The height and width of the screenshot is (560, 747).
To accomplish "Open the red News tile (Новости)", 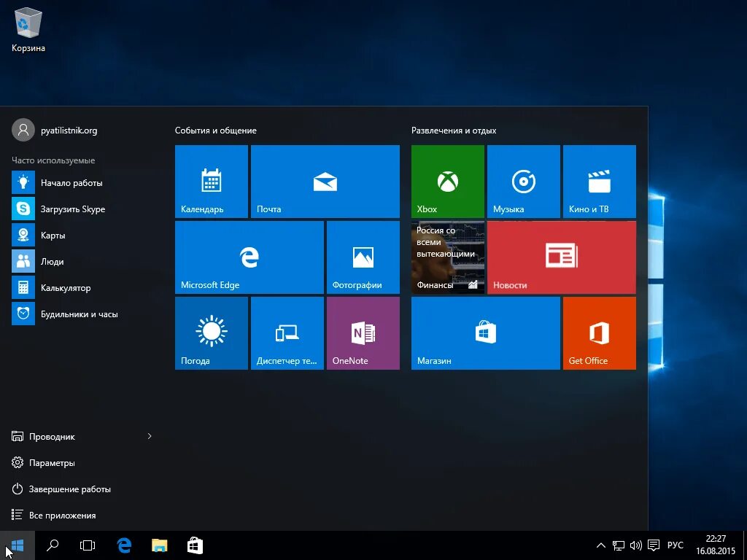I will click(x=562, y=257).
